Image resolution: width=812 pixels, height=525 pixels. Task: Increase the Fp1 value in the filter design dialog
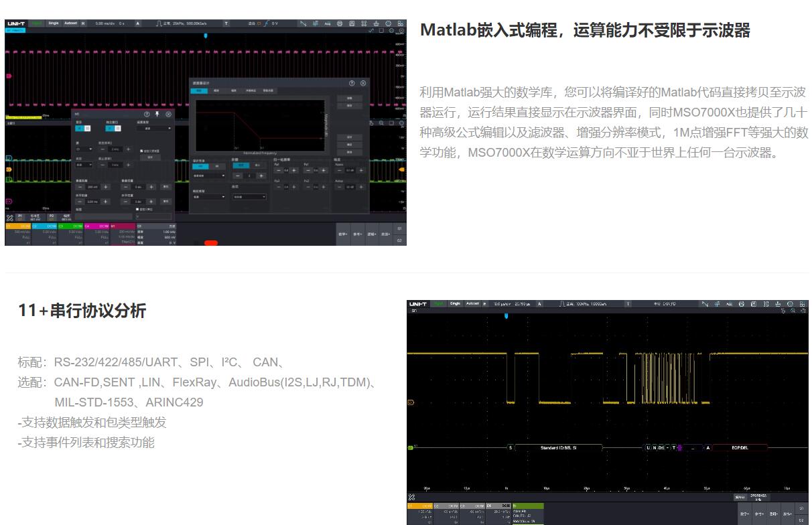(x=293, y=170)
